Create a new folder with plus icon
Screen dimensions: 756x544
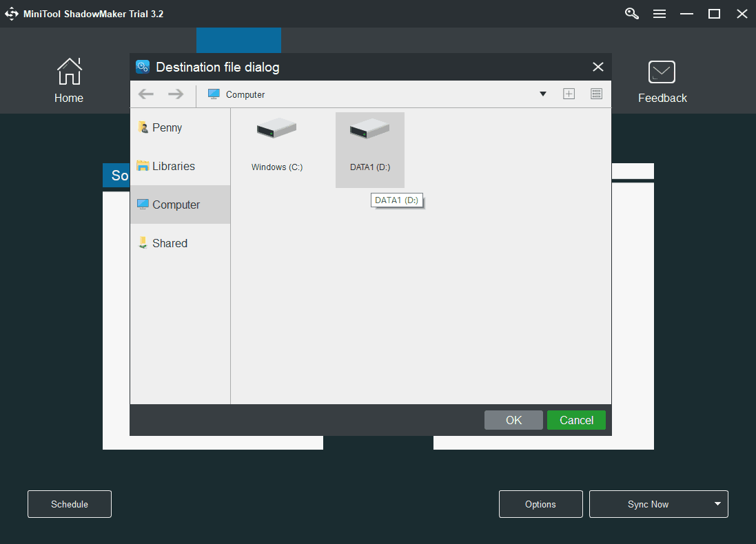569,94
